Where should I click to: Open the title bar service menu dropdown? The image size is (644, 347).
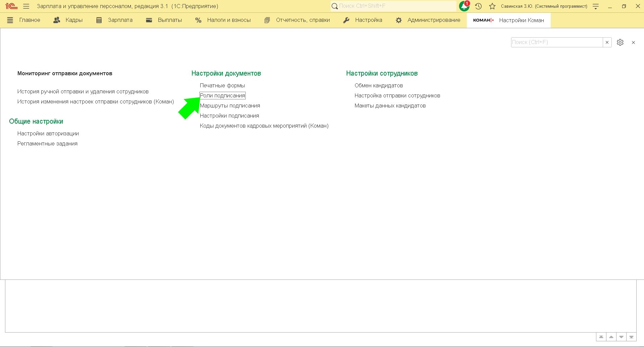pos(596,6)
